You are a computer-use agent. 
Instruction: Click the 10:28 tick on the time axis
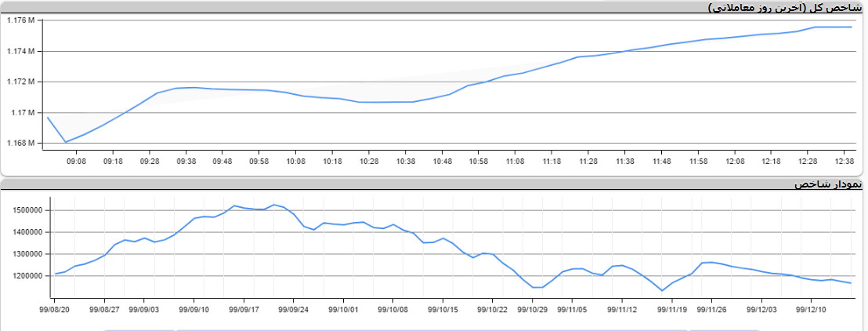368,161
